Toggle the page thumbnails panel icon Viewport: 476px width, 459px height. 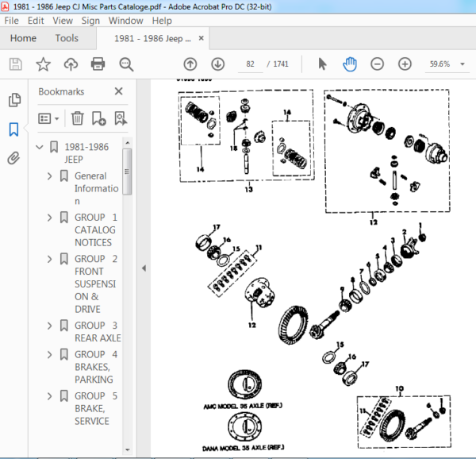click(x=14, y=100)
